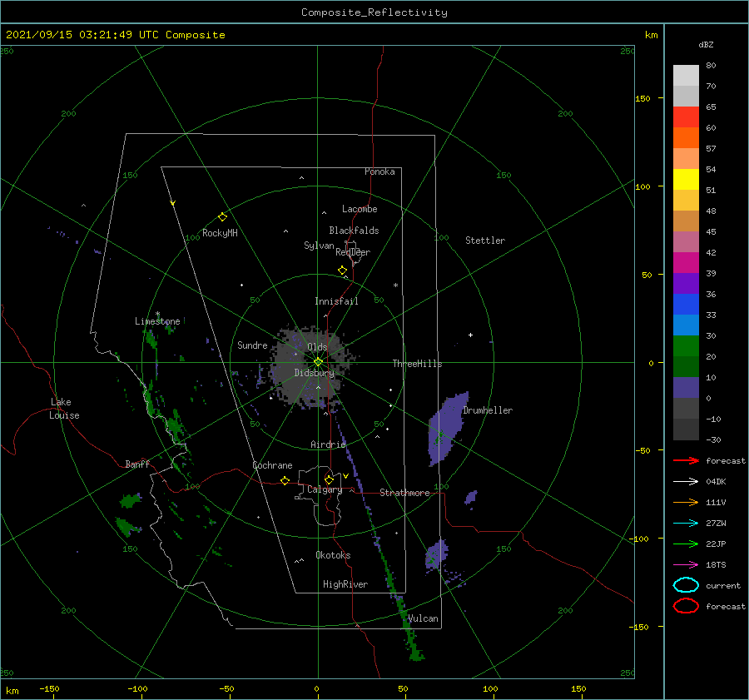Select the cyan 27ZW arrow icon
Viewport: 749px width, 700px height.
[686, 524]
